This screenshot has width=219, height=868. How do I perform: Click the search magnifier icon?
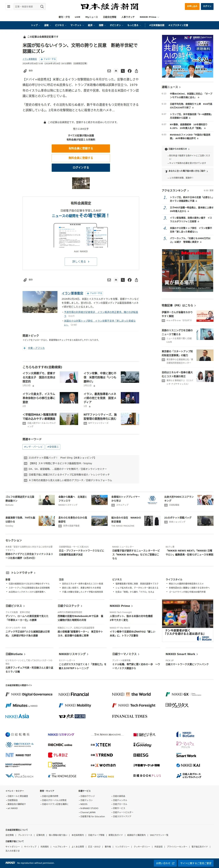[x=42, y=6]
